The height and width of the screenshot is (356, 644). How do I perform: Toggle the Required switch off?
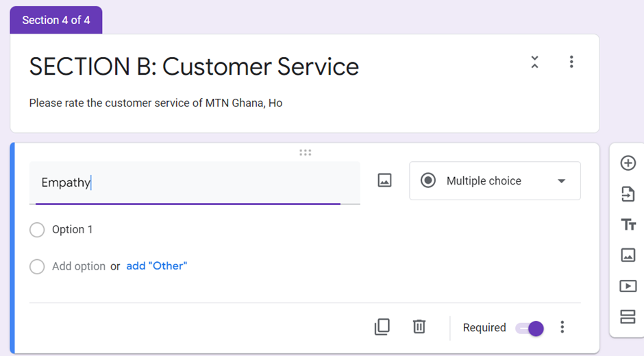pyautogui.click(x=530, y=329)
